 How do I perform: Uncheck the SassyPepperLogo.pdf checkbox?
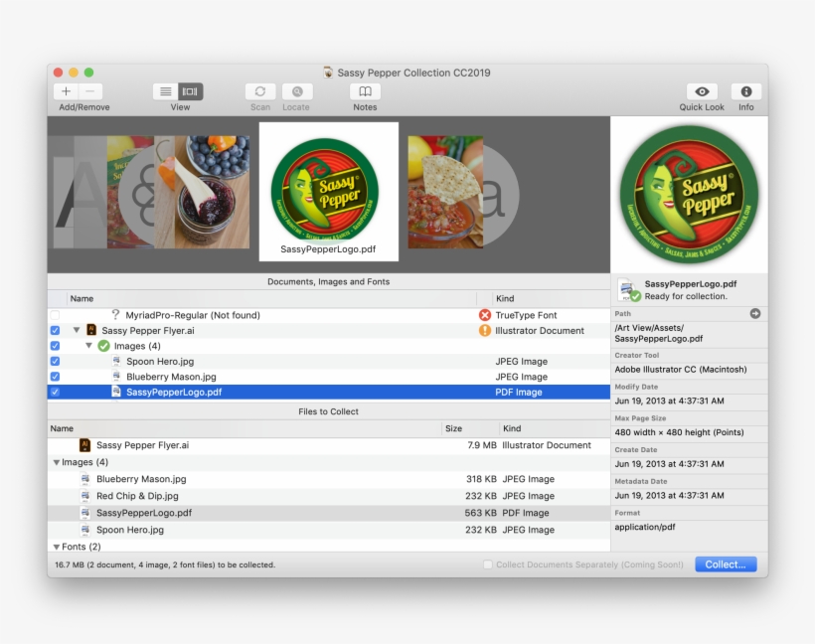click(55, 392)
